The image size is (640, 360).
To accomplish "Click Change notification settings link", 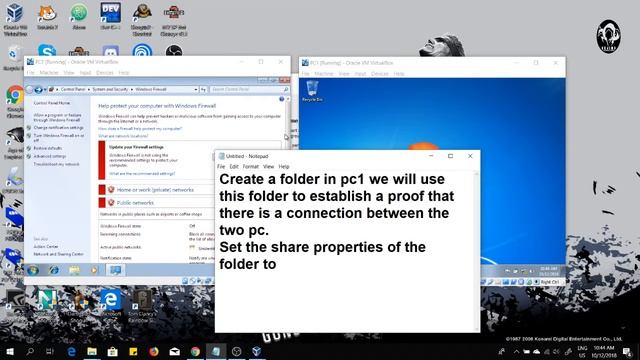I will (59, 128).
